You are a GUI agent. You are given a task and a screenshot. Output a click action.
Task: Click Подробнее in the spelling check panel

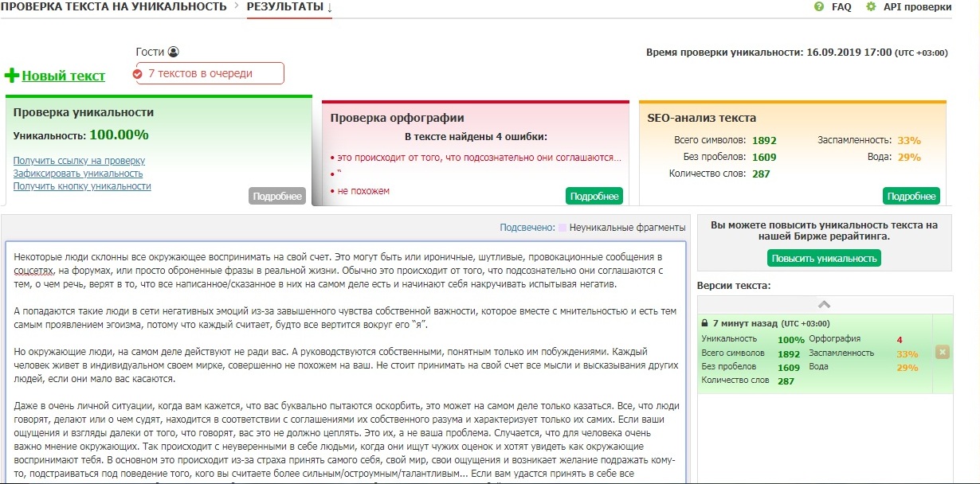pos(594,196)
